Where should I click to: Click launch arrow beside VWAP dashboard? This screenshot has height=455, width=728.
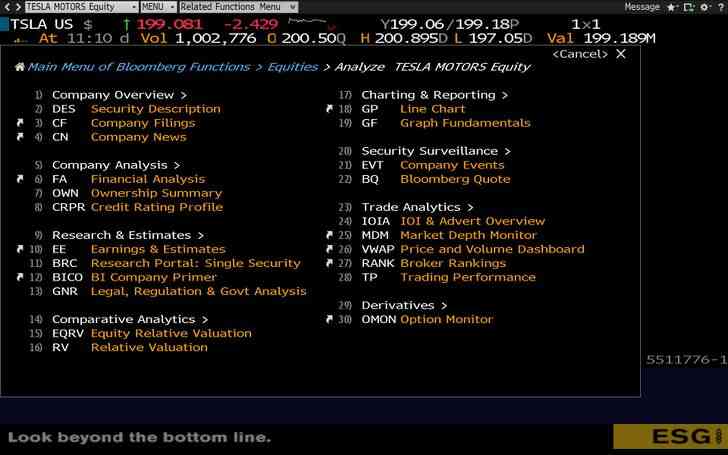coord(329,249)
